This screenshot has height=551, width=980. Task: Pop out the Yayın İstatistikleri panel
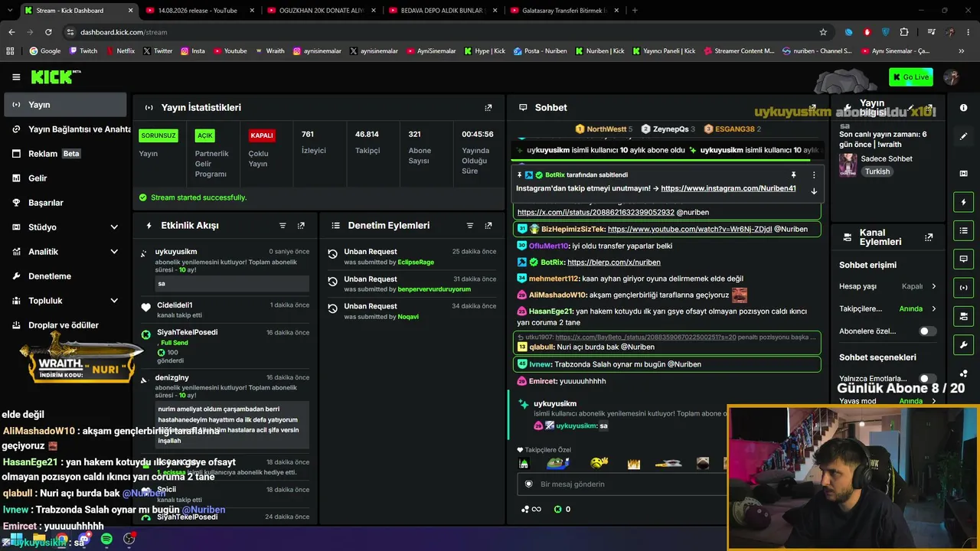[x=488, y=108]
